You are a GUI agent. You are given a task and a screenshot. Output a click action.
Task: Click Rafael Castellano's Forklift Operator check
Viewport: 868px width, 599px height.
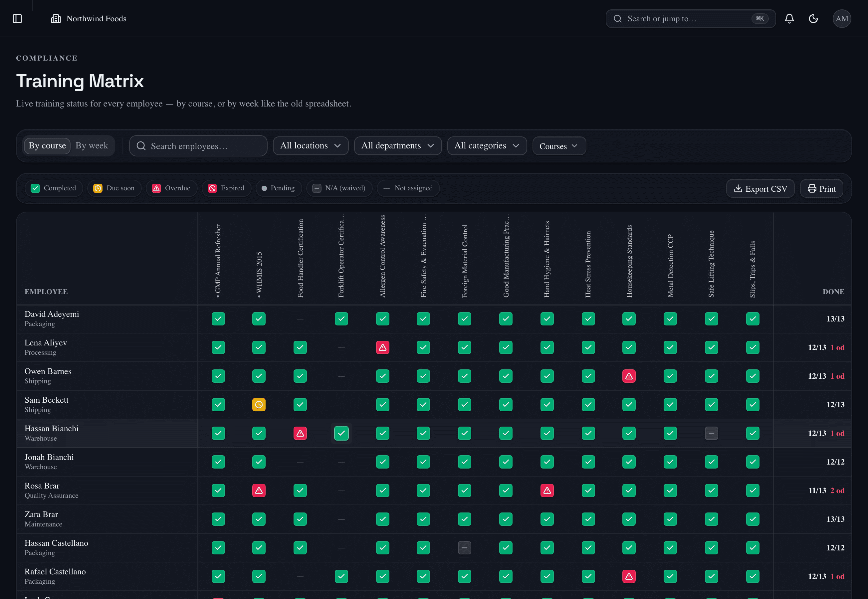pos(341,576)
